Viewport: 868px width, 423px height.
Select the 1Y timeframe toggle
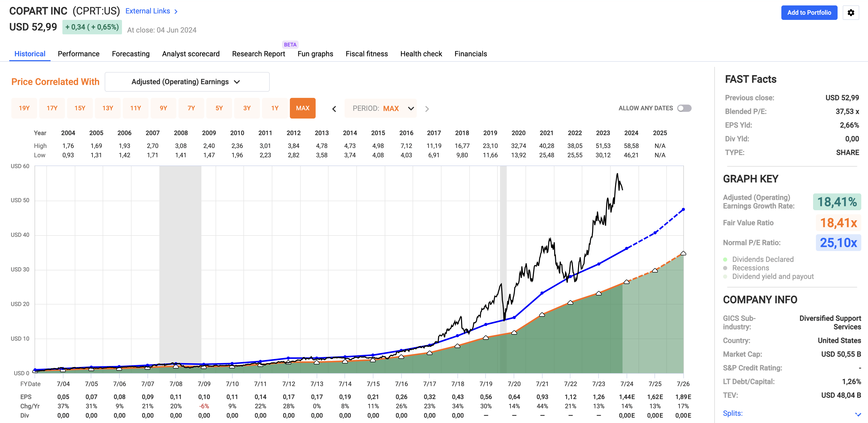(x=275, y=108)
